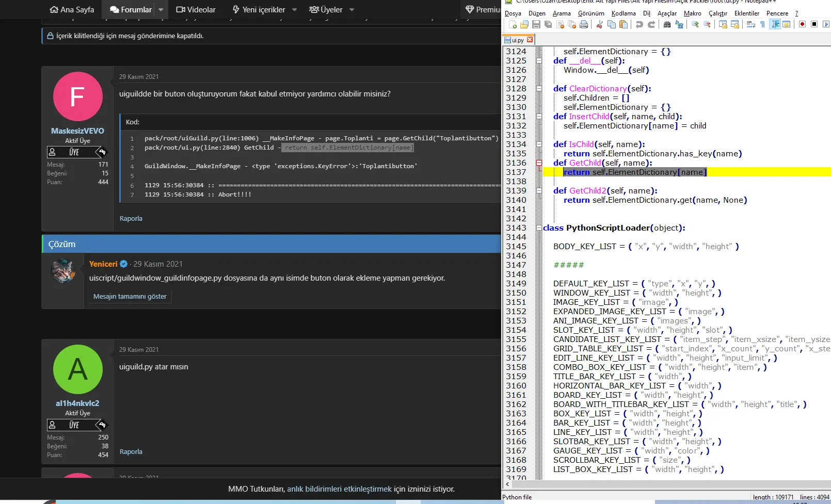Undo the last edit with Undo arrow
Viewport: 831px width, 504px height.
tap(640, 24)
